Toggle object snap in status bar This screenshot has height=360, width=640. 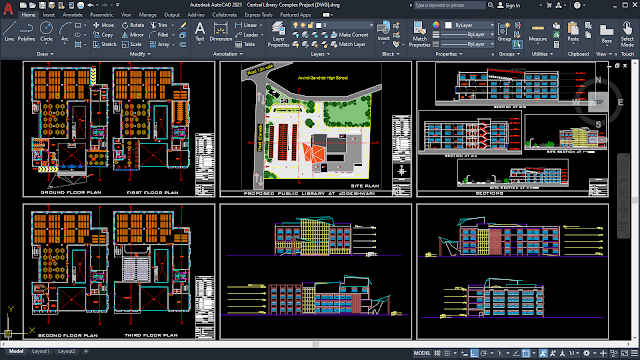tap(526, 353)
